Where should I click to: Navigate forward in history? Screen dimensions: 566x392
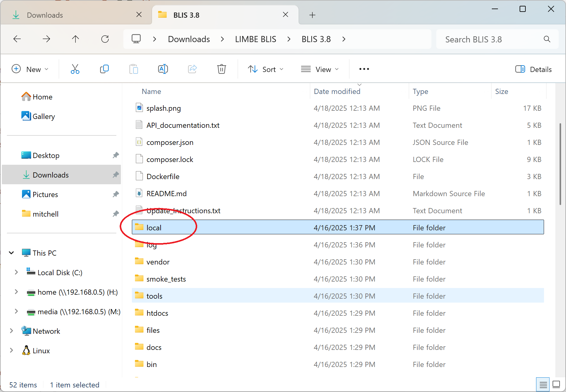click(x=46, y=39)
